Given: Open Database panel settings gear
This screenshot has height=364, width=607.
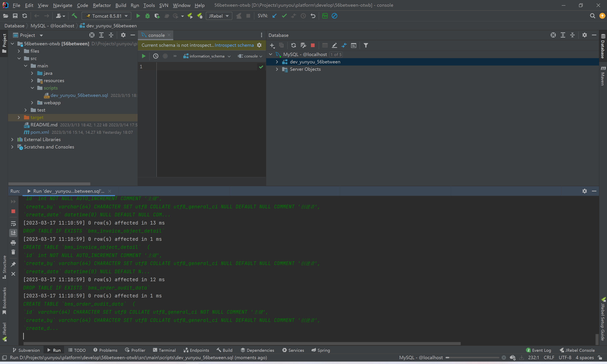Looking at the screenshot, I should 584,35.
